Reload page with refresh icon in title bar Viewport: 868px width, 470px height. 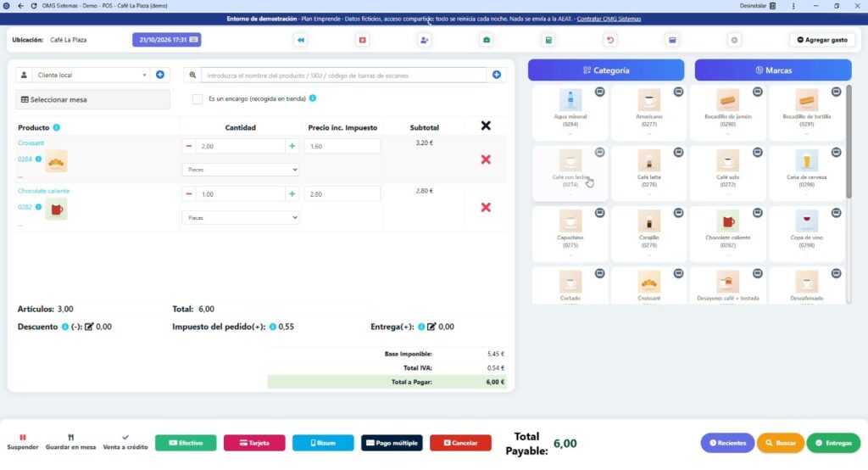[34, 6]
